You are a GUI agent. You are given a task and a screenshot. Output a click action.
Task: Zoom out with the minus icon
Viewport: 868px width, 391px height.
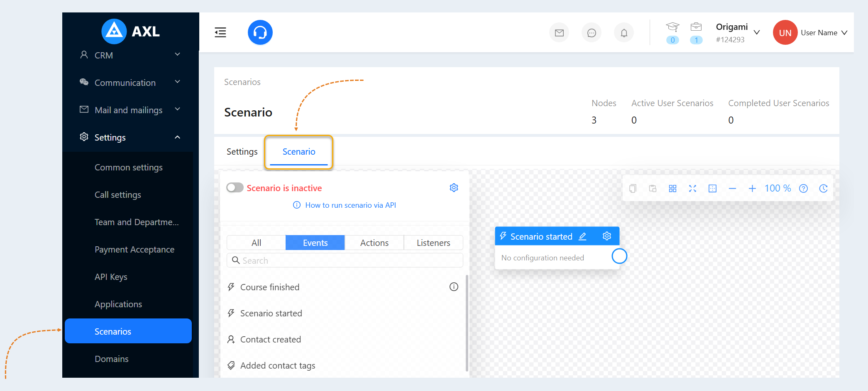[732, 189]
